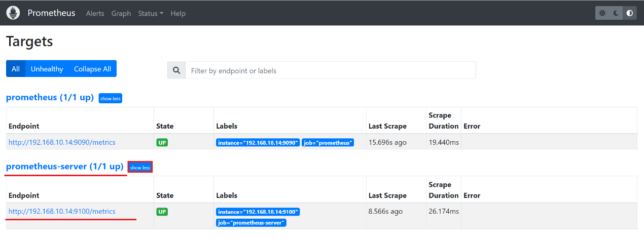Open 192.168.10.14:9090 metrics endpoint link
This screenshot has height=239, width=644.
(x=62, y=142)
